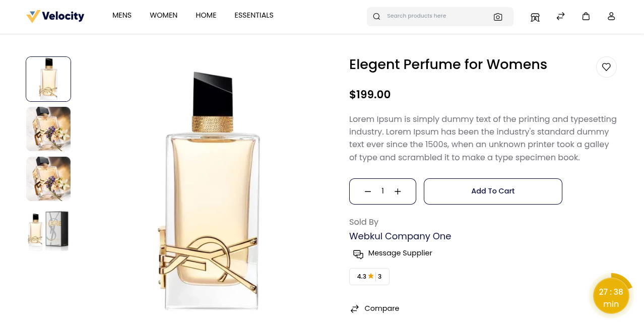Open the Webkul Company One seller link

click(400, 236)
